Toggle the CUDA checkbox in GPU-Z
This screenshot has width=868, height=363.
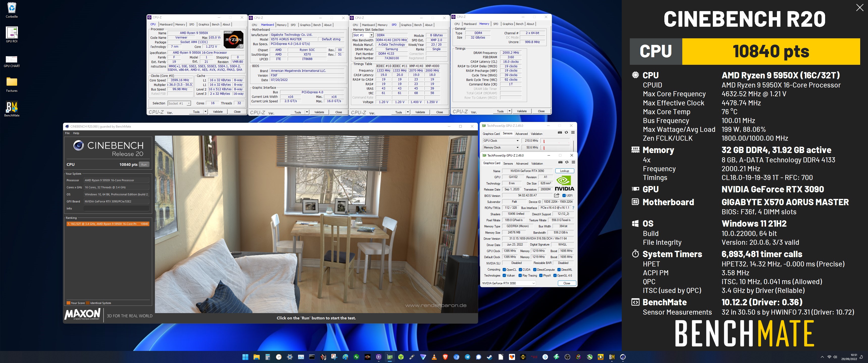pos(520,270)
